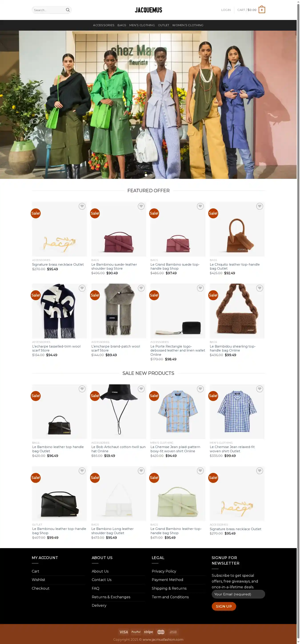Open the Outlet category menu
The height and width of the screenshot is (644, 300).
[x=164, y=25]
